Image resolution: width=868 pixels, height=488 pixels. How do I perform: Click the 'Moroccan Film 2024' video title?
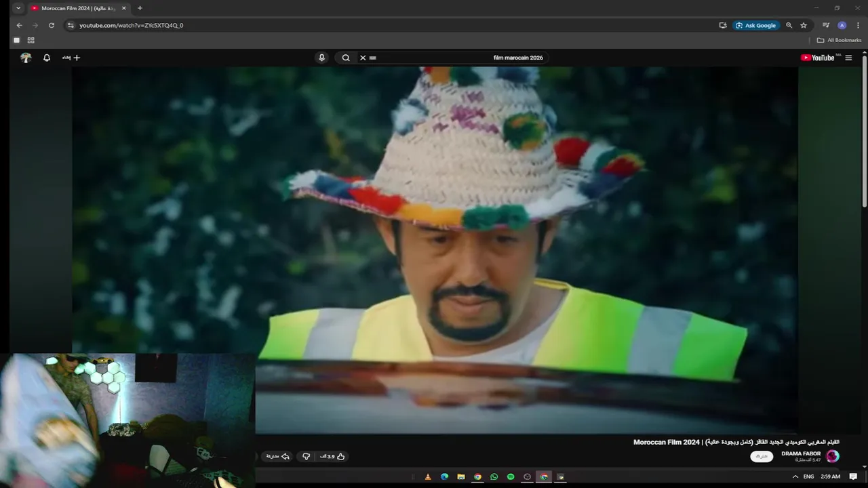pyautogui.click(x=736, y=442)
